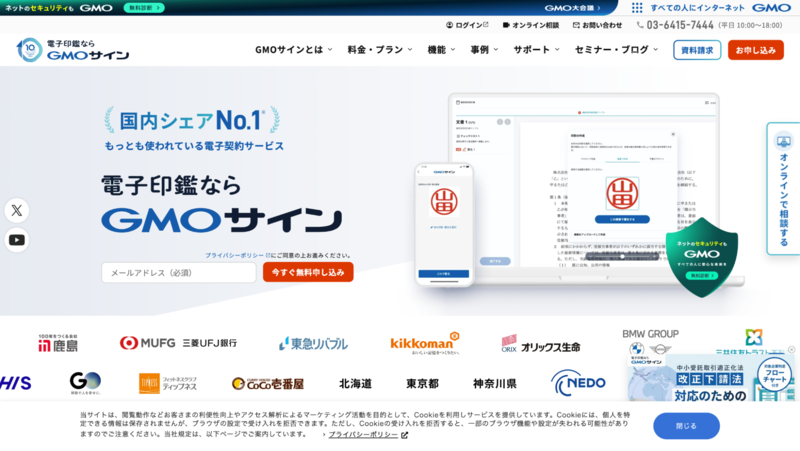Click the 閉じる button on the cookie banner
The height and width of the screenshot is (451, 800).
pyautogui.click(x=686, y=426)
